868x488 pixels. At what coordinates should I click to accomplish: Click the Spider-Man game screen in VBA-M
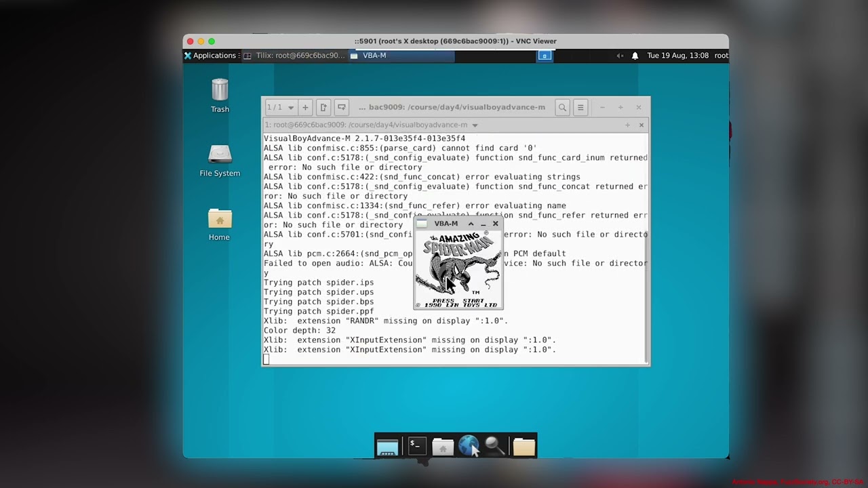pyautogui.click(x=458, y=269)
